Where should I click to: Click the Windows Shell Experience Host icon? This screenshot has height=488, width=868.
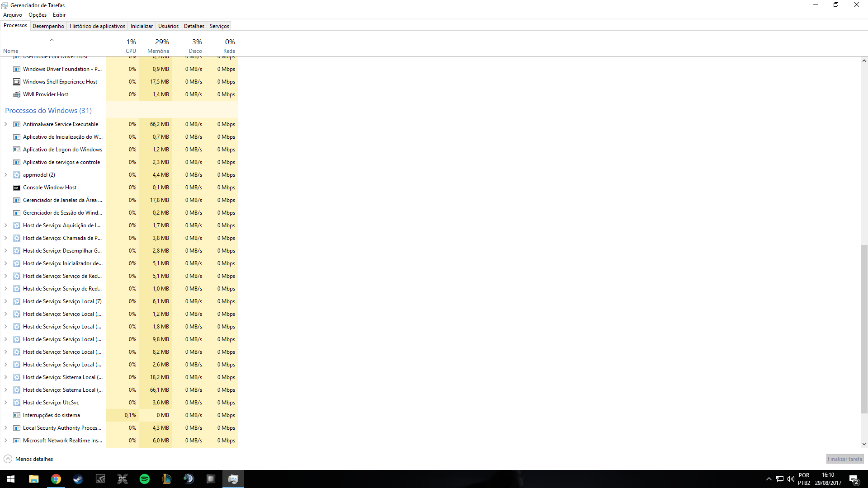point(17,82)
